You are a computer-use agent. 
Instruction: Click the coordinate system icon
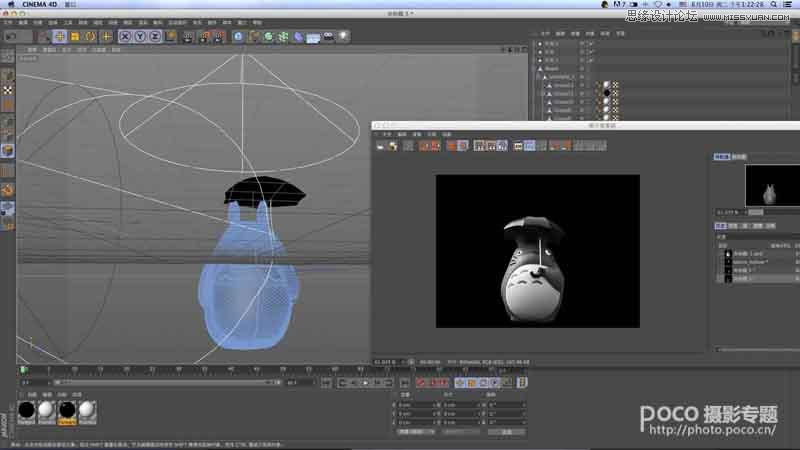170,36
